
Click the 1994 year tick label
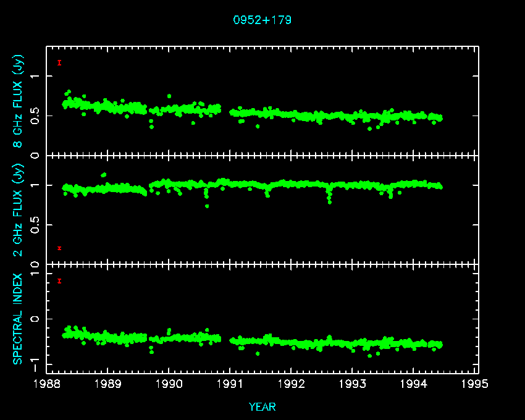point(414,384)
